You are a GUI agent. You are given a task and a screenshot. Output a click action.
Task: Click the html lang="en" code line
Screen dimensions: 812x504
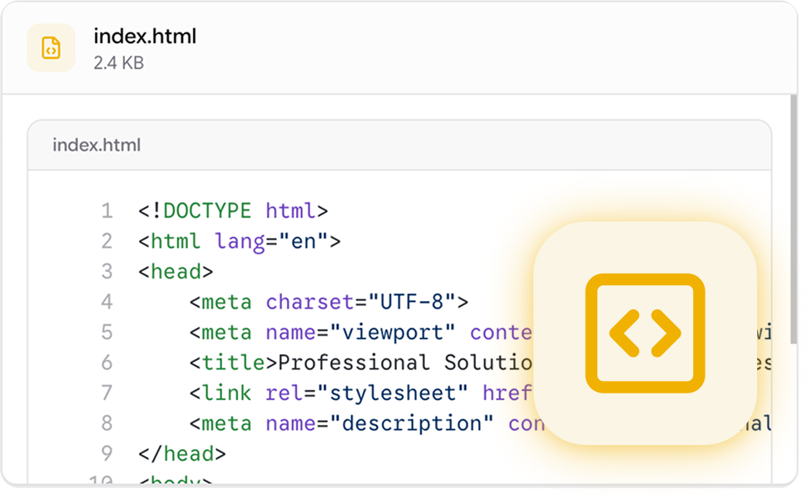pos(240,242)
